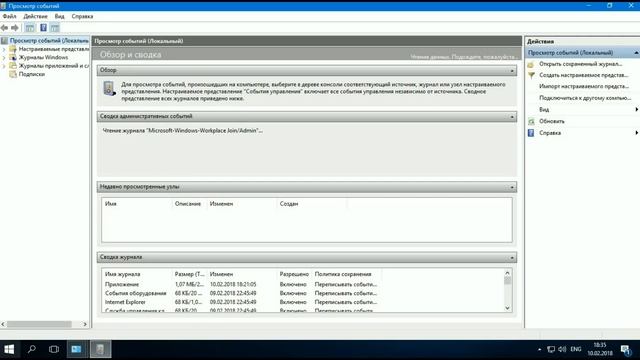Expand Журналы приложений и служб node
This screenshot has height=360, width=640.
click(x=4, y=66)
